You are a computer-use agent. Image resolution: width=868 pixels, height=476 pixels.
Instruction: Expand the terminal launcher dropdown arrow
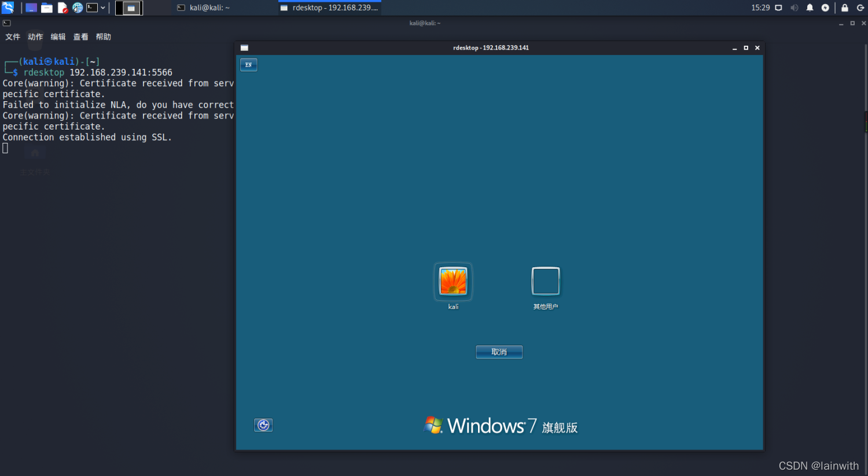103,8
